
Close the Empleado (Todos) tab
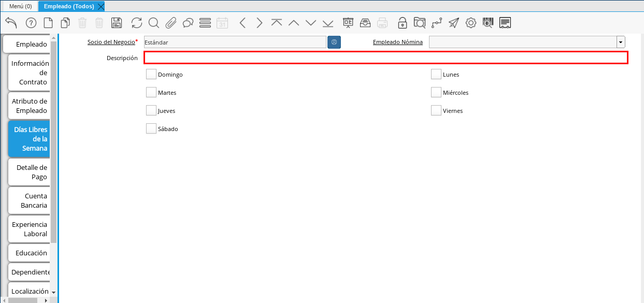tap(101, 6)
